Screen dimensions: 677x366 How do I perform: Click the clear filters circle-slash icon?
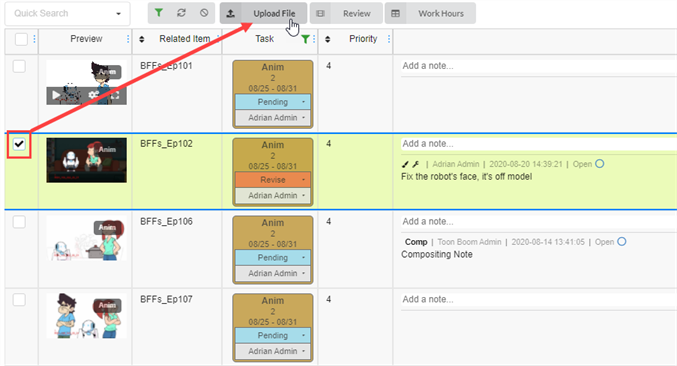pyautogui.click(x=204, y=13)
